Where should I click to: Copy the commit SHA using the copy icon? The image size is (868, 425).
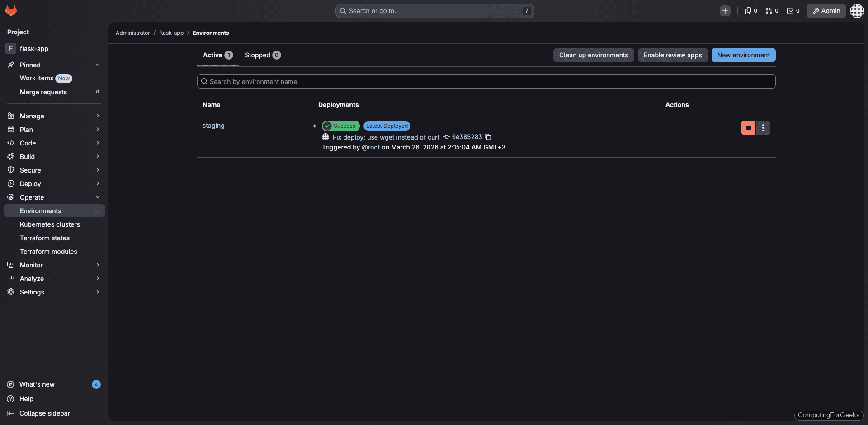[488, 137]
